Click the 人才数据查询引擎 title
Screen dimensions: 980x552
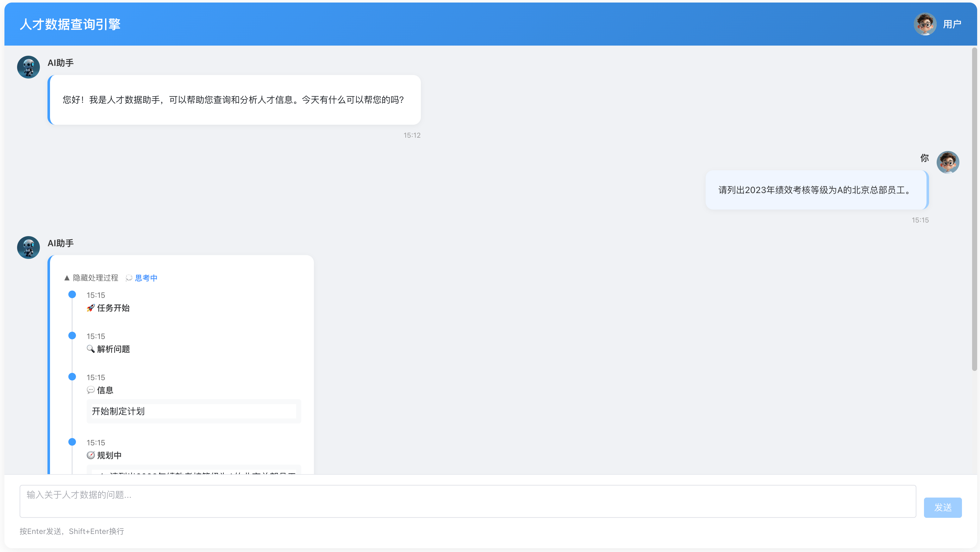coord(70,24)
